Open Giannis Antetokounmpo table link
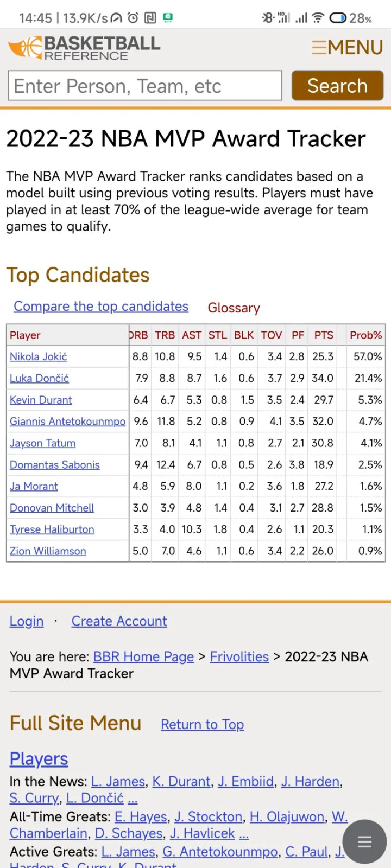The height and width of the screenshot is (868, 391). [67, 422]
